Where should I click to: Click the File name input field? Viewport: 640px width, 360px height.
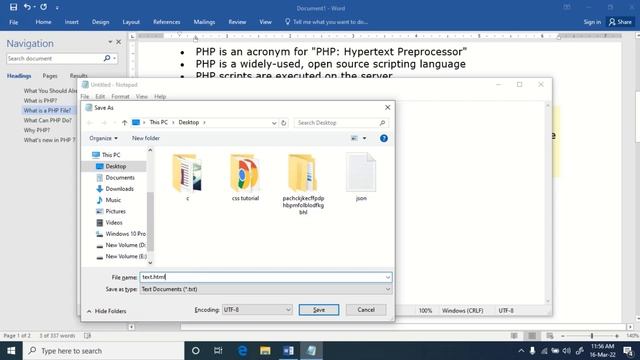click(x=261, y=277)
